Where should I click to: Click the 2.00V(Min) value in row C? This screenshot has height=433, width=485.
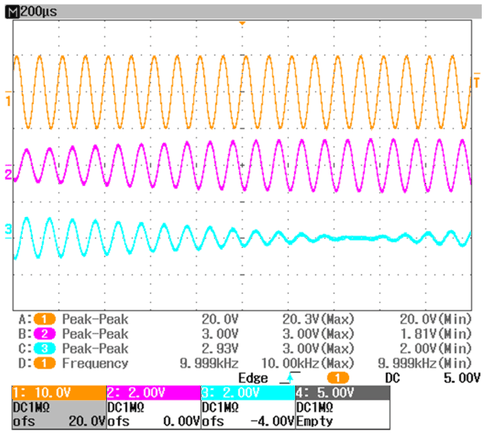pyautogui.click(x=436, y=348)
